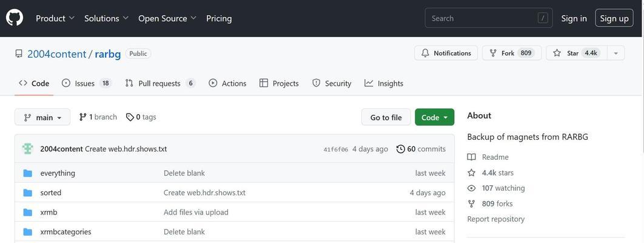Open the Security tab
The height and width of the screenshot is (243, 644).
pos(332,83)
